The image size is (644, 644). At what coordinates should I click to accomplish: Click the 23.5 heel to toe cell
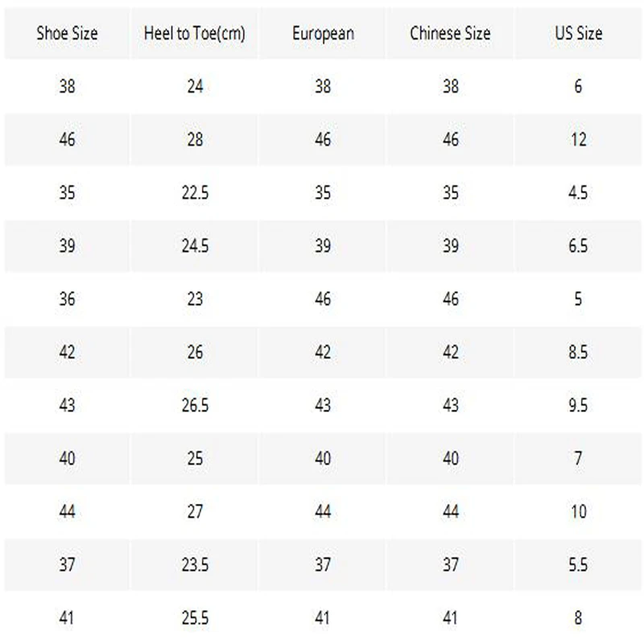tap(195, 565)
